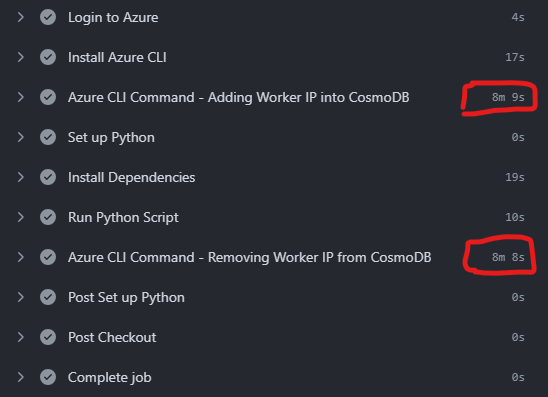Click the success icon beside Run Python Script
This screenshot has width=548, height=397.
point(48,217)
